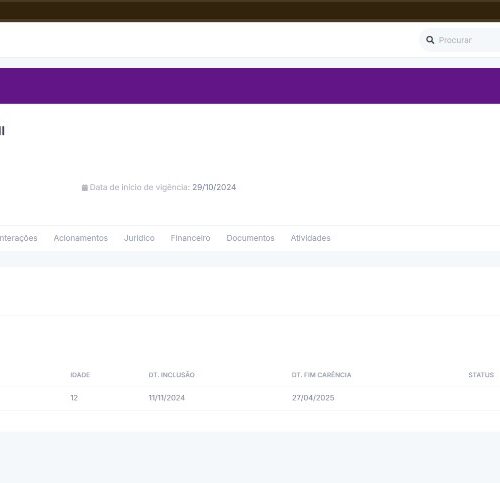This screenshot has height=483, width=500.
Task: Go to the Documentos tab
Action: point(250,238)
